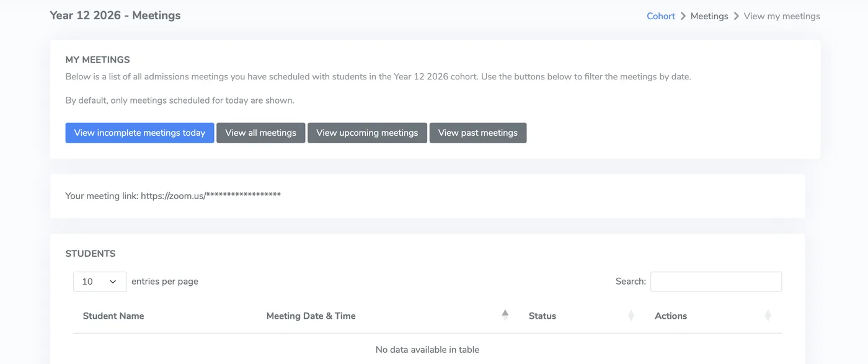This screenshot has width=868, height=364.
Task: Show upcoming meetings via its button
Action: point(367,133)
